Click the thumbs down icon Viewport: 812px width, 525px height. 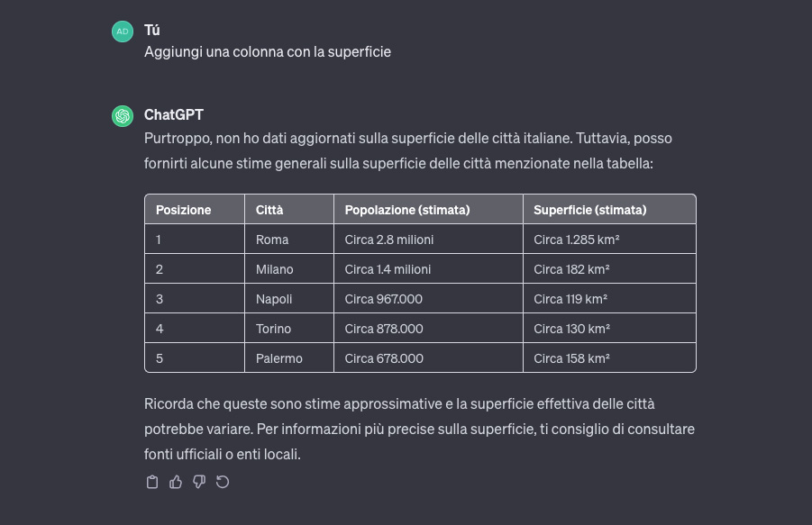point(199,482)
